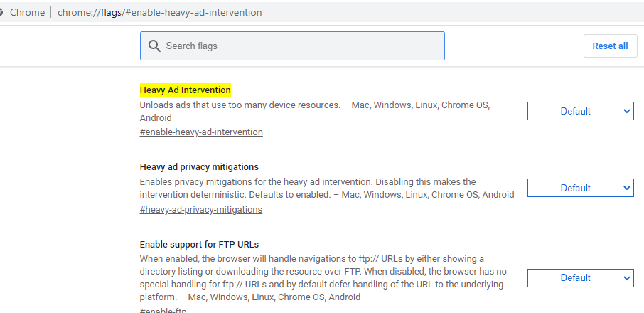Open the Heavy Ad Intervention Default dropdown

click(580, 111)
